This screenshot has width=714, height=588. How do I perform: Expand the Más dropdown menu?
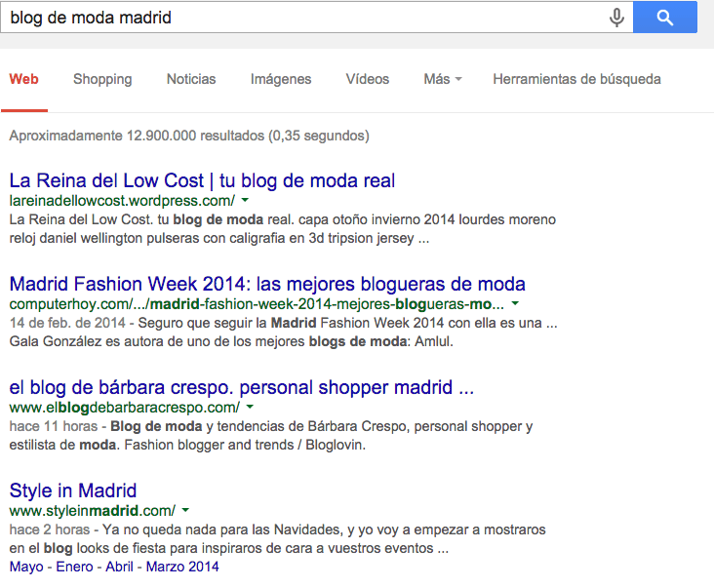(442, 79)
